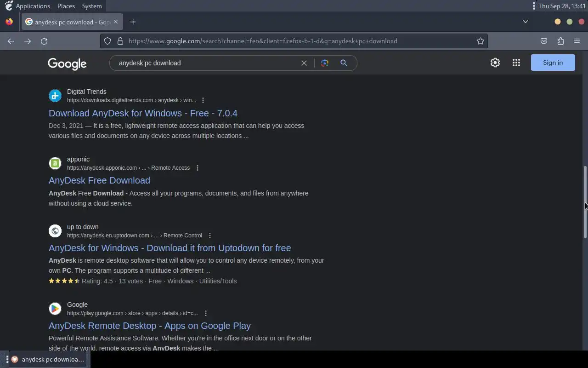Image resolution: width=588 pixels, height=368 pixels.
Task: Select the anydesk pc download browser tab
Action: 71,22
